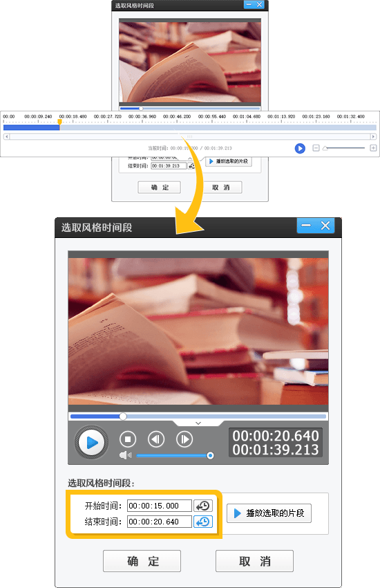Set start time from current position icon

click(x=203, y=506)
